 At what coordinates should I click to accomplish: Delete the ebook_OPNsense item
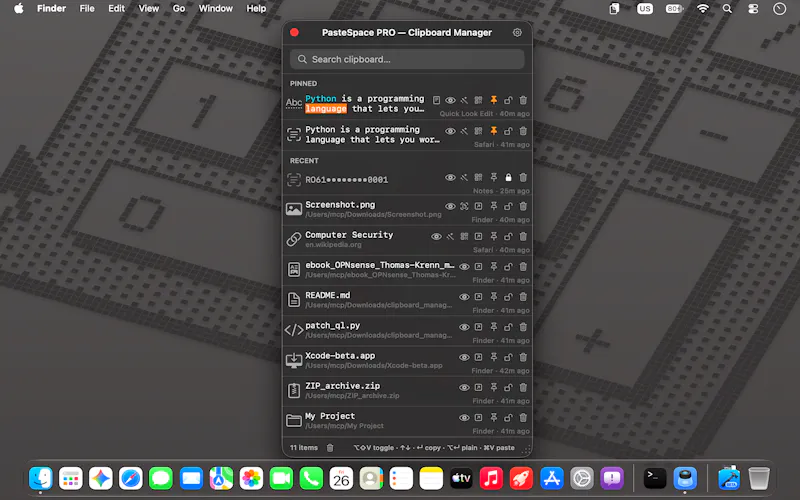click(523, 267)
